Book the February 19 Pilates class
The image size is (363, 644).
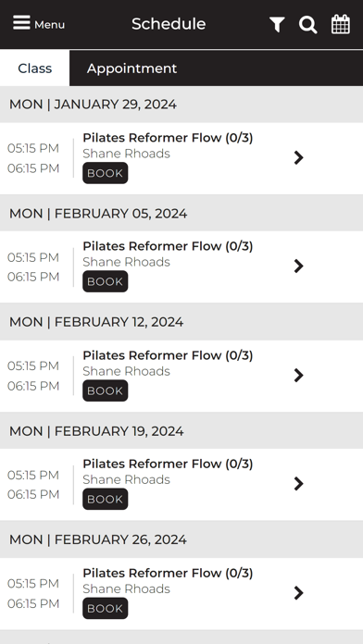(x=106, y=499)
